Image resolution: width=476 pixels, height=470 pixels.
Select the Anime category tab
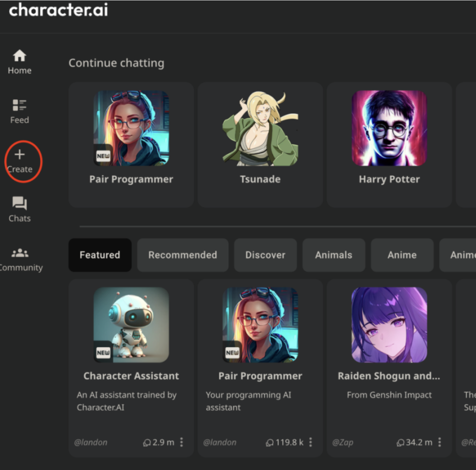coord(402,255)
